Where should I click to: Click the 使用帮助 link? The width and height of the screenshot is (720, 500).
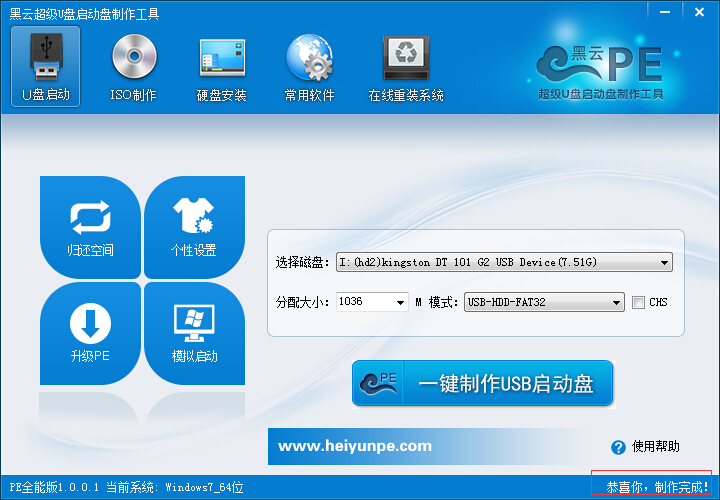tap(655, 446)
